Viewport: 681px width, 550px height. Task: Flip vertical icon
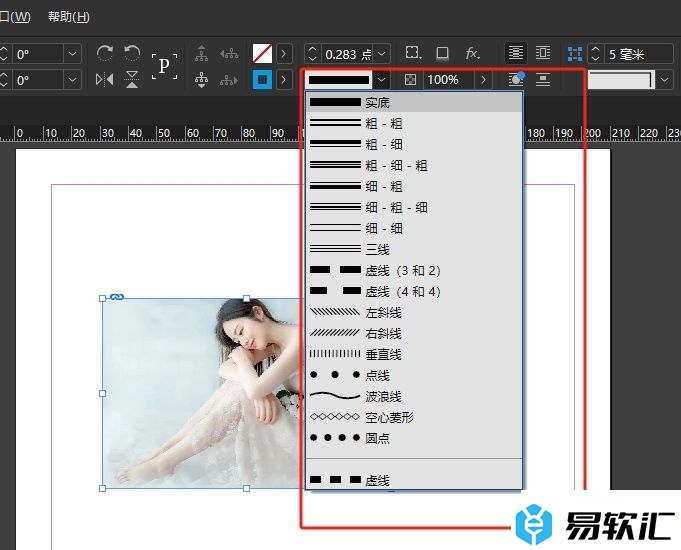[132, 80]
